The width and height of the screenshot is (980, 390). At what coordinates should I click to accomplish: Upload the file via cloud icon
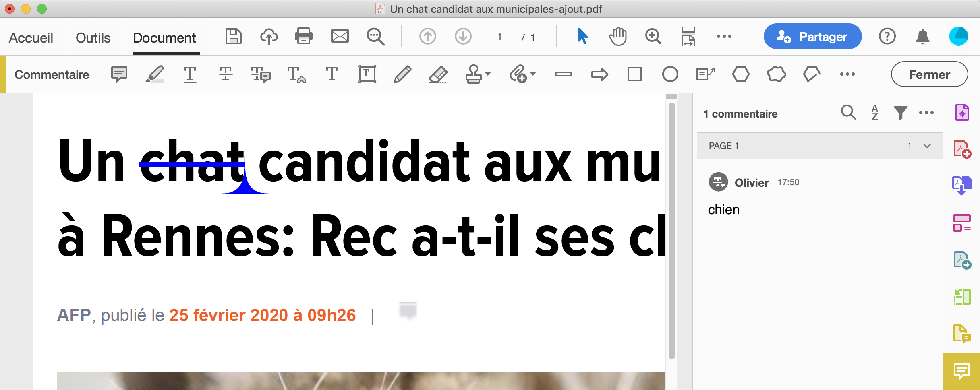[269, 37]
